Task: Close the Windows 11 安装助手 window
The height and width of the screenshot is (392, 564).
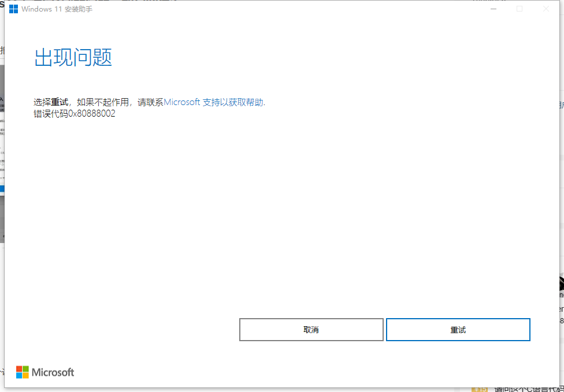Action: pyautogui.click(x=546, y=9)
